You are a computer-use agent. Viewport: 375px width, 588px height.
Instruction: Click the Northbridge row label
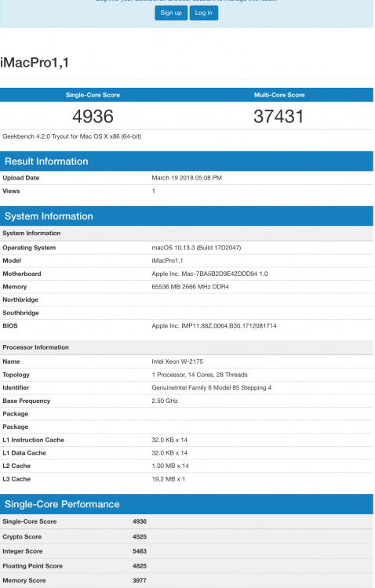coord(20,299)
